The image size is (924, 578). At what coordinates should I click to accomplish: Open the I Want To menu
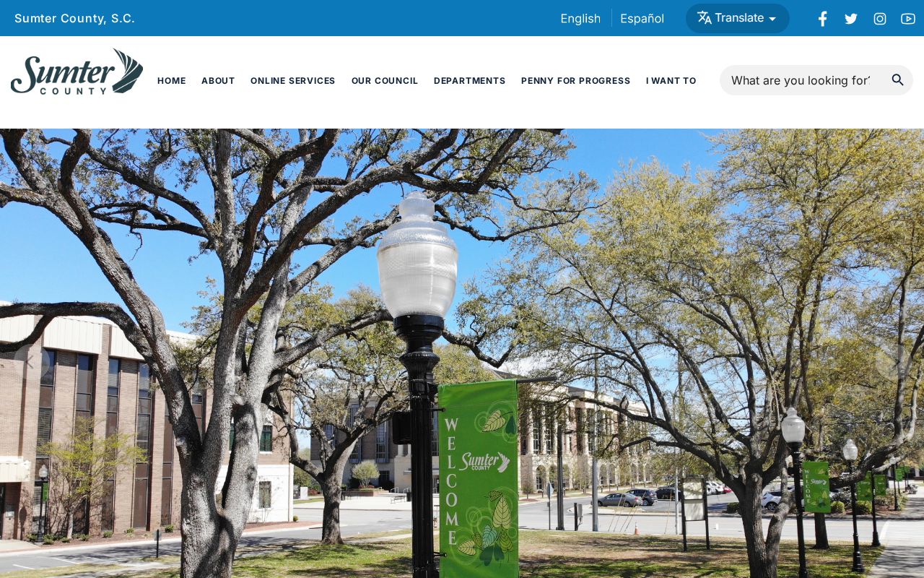tap(671, 81)
